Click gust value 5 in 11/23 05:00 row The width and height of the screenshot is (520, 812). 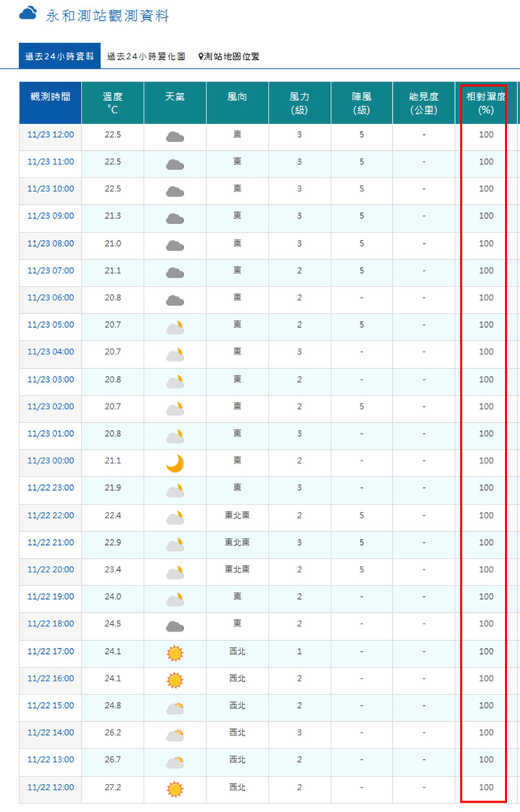coord(362,325)
